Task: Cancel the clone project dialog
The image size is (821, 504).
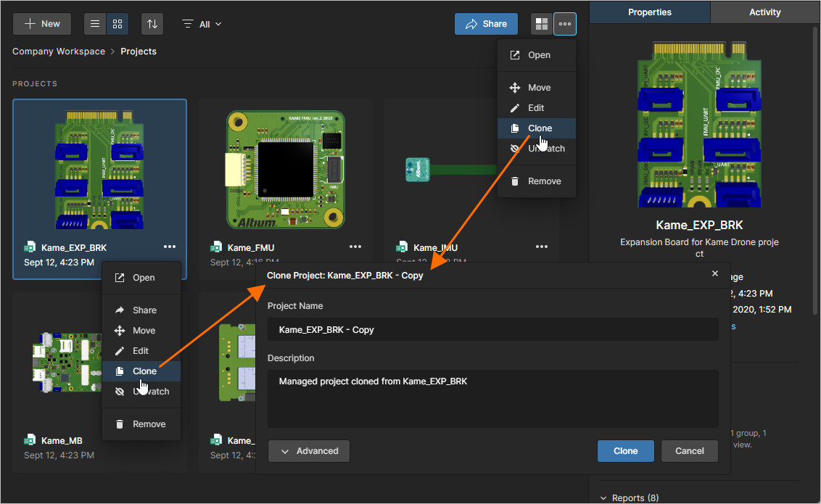Action: click(x=689, y=451)
